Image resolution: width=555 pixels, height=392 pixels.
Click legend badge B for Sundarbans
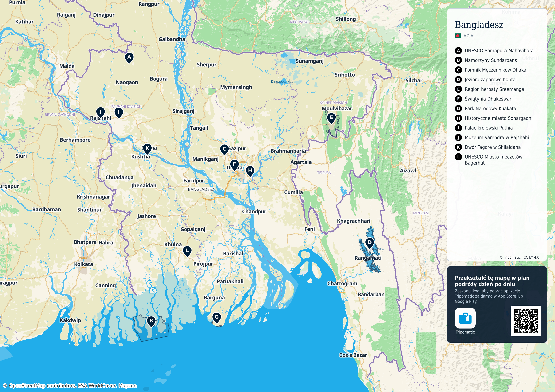coord(458,60)
